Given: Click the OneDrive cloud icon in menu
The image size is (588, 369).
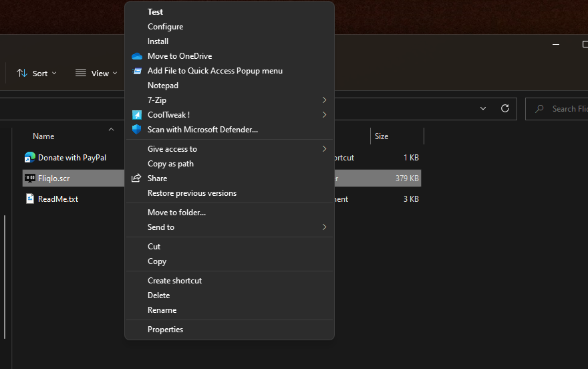Looking at the screenshot, I should [x=137, y=56].
